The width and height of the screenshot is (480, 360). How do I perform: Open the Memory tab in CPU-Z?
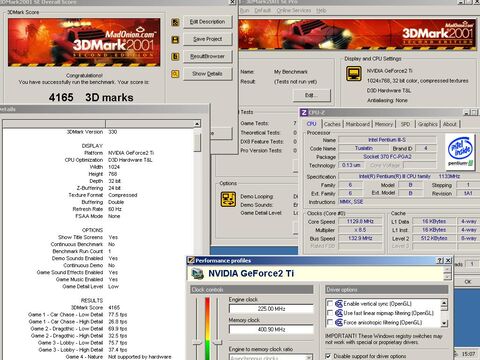click(x=384, y=124)
